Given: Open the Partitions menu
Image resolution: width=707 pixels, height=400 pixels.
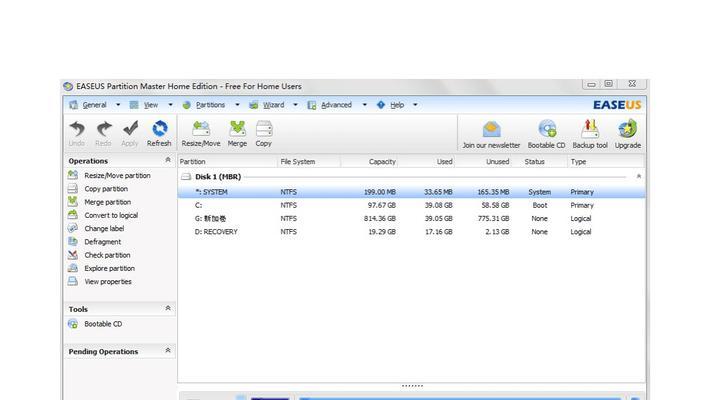Looking at the screenshot, I should click(210, 105).
